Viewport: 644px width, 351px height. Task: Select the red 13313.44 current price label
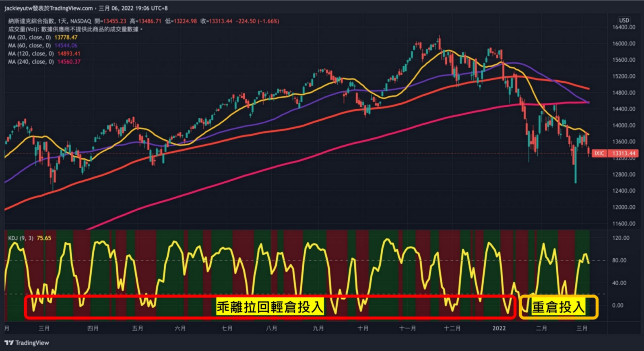click(623, 154)
